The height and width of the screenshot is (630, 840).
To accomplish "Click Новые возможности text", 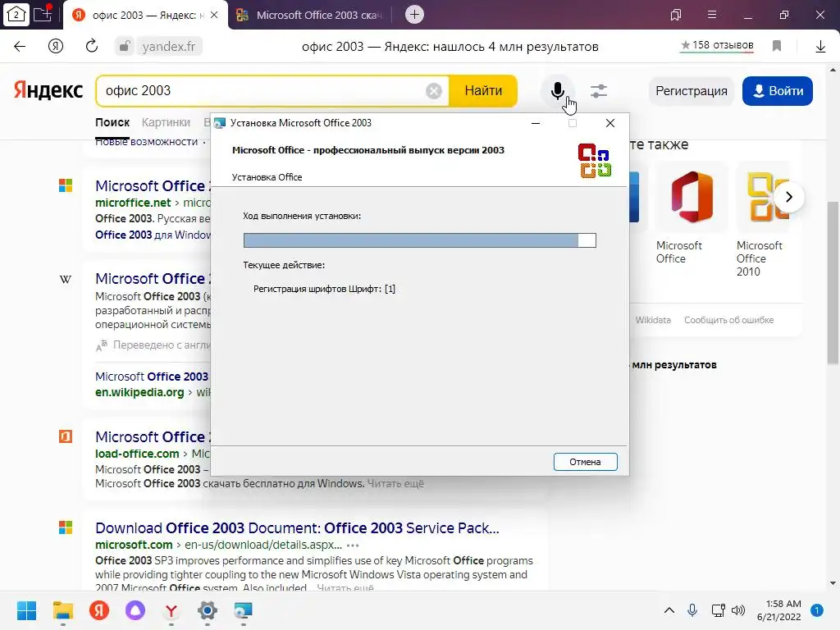I will 146,142.
